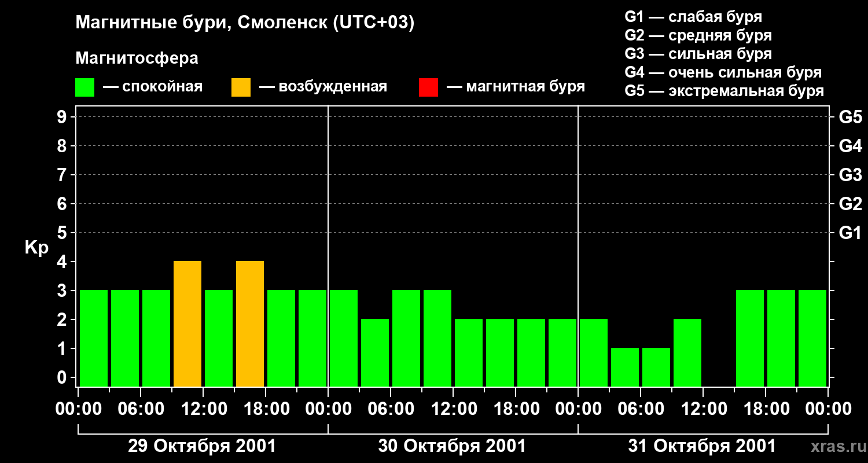This screenshot has width=868, height=463.
Task: Click the '30 Октября 2001' date label
Action: (x=452, y=446)
